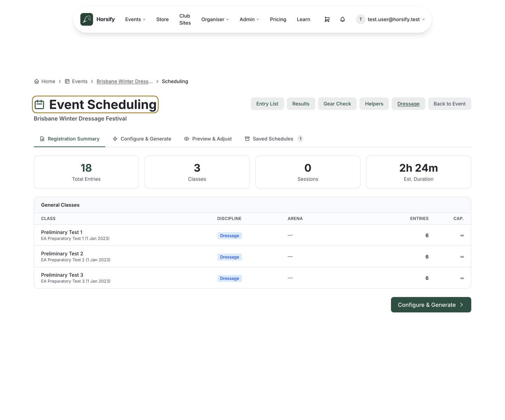Click Dressage badge for Preliminary Test 2
The image size is (505, 420).
[229, 257]
